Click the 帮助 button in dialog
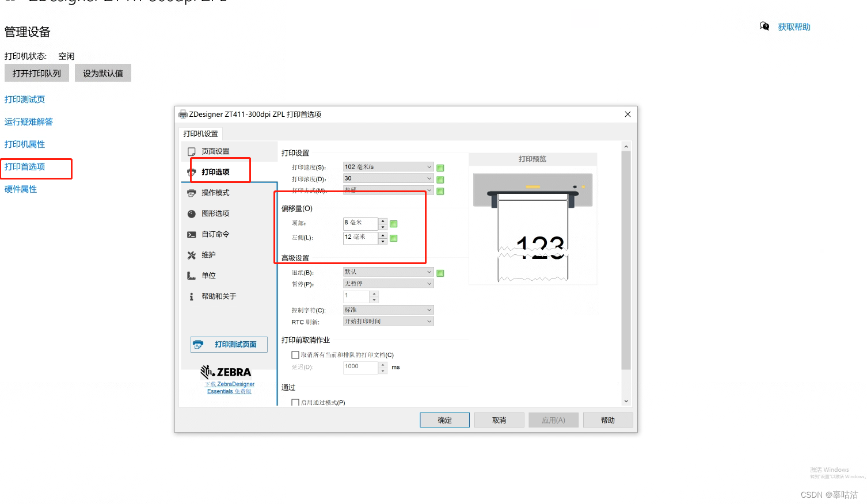This screenshot has height=504, width=867. click(608, 420)
